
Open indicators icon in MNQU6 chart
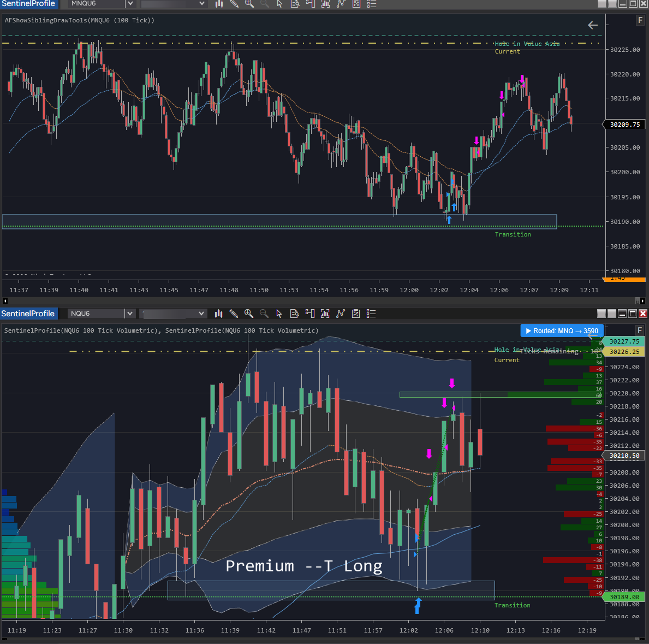pyautogui.click(x=341, y=4)
